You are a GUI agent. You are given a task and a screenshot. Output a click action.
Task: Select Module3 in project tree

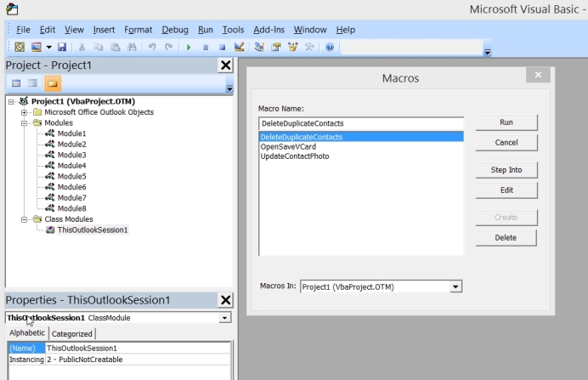click(71, 155)
